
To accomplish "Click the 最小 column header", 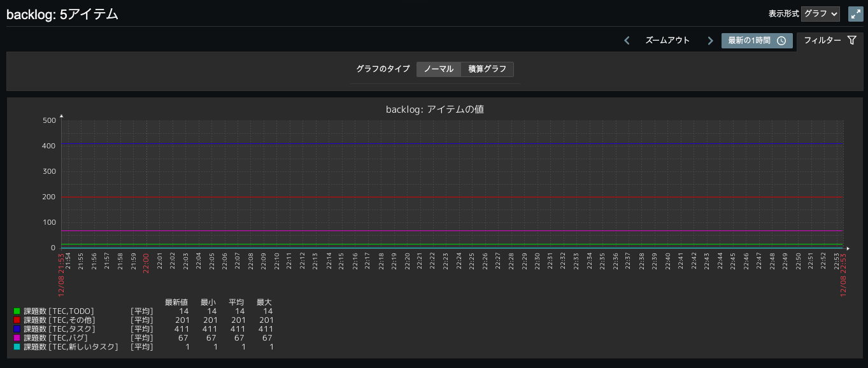I will (x=208, y=302).
